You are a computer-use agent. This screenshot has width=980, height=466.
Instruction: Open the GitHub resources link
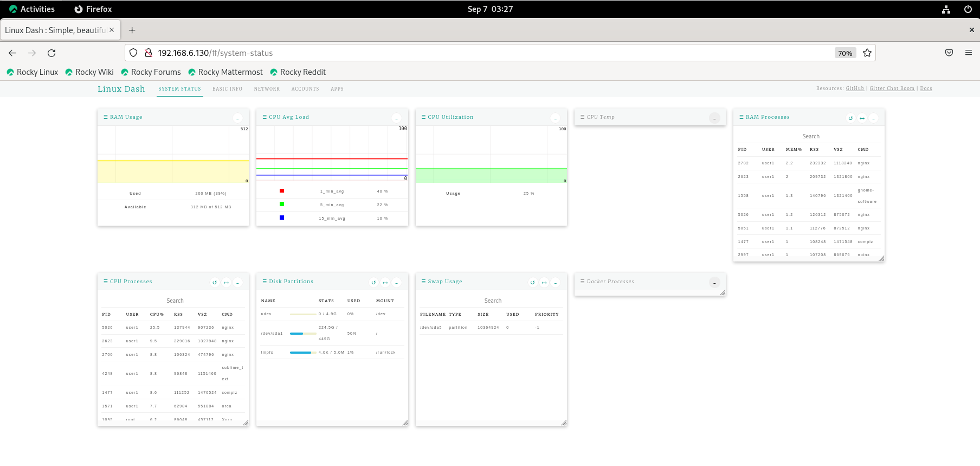point(855,88)
